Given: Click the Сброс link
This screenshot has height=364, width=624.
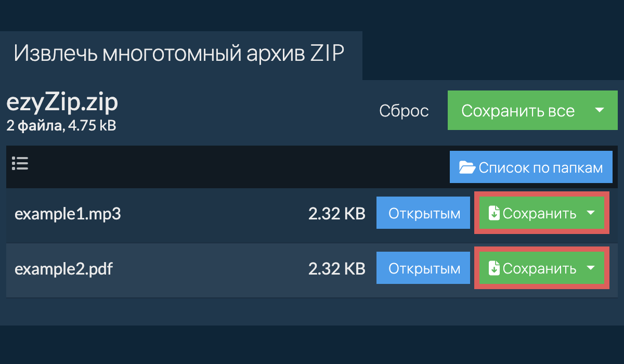Looking at the screenshot, I should point(404,111).
